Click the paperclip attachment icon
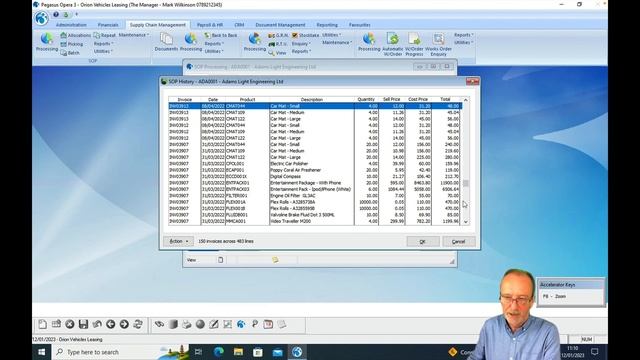 coord(159,324)
